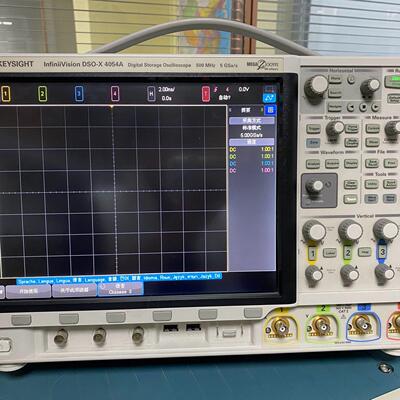This screenshot has height=400, width=400.
Task: Tap the blue waveform icon in top-right of display
Action: click(269, 98)
